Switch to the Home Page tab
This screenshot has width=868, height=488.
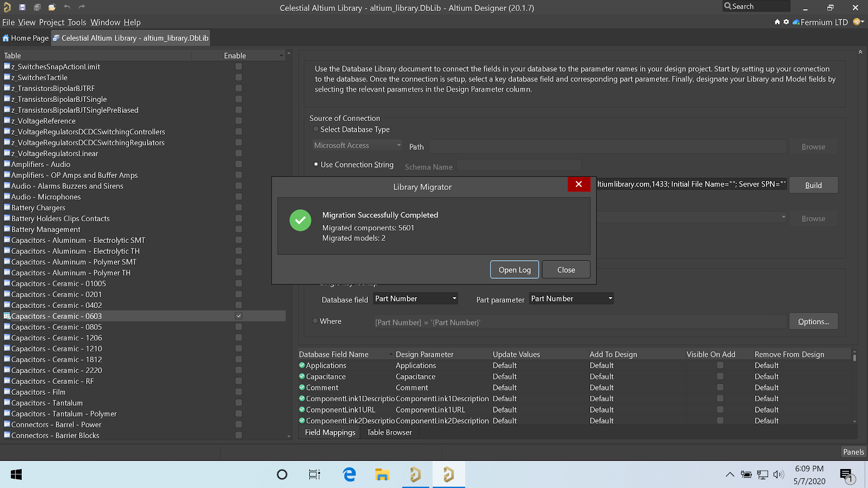[25, 38]
